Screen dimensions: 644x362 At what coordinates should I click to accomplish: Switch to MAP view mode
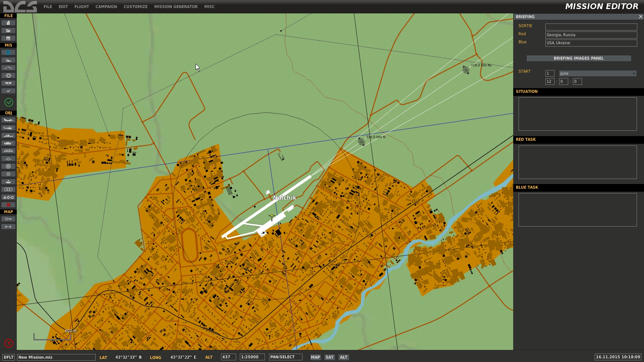(315, 357)
